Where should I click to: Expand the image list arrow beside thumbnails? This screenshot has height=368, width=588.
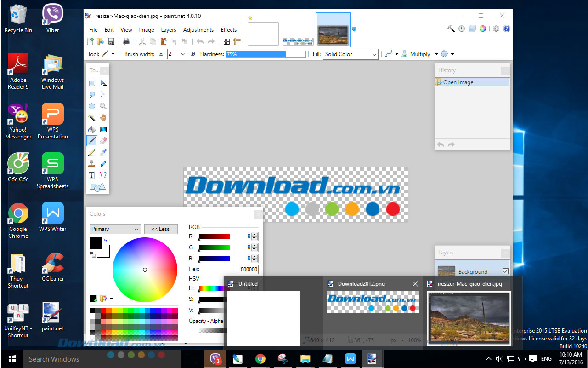pyautogui.click(x=354, y=29)
